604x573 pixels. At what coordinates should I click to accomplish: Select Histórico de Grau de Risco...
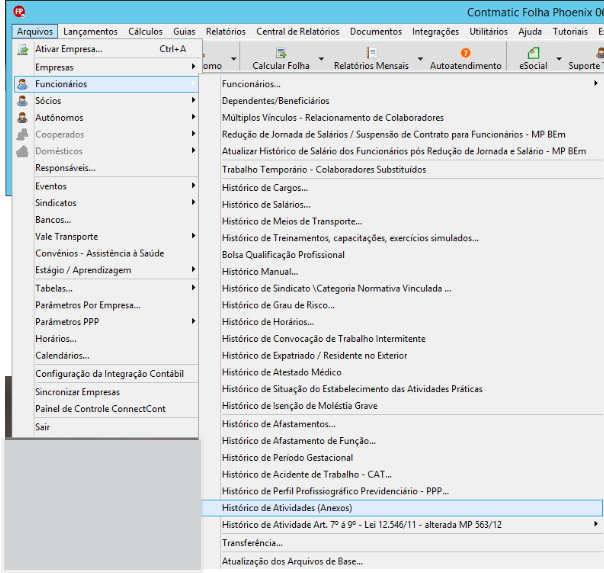click(402, 305)
